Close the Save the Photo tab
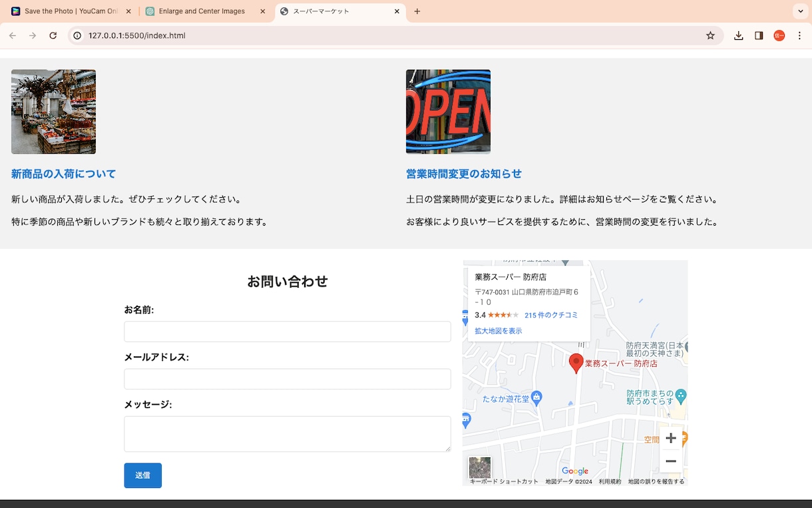The width and height of the screenshot is (812, 508). coord(128,11)
